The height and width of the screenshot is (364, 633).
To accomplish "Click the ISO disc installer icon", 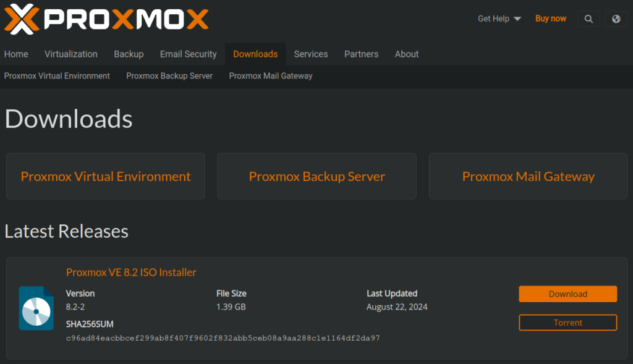I will coord(36,308).
